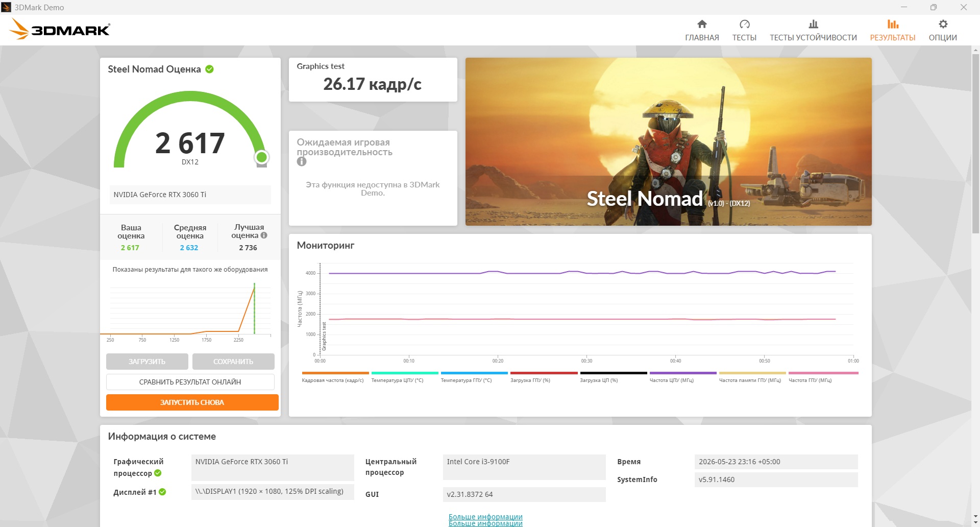Run the benchmark again with ЗАПУСТИТЬ СНОВА

192,402
